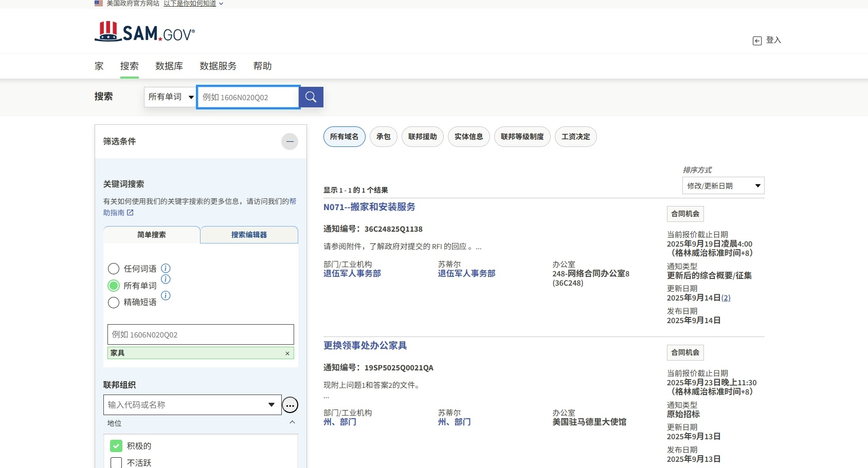Click notice number 19SP5025Q0021QA

click(399, 368)
